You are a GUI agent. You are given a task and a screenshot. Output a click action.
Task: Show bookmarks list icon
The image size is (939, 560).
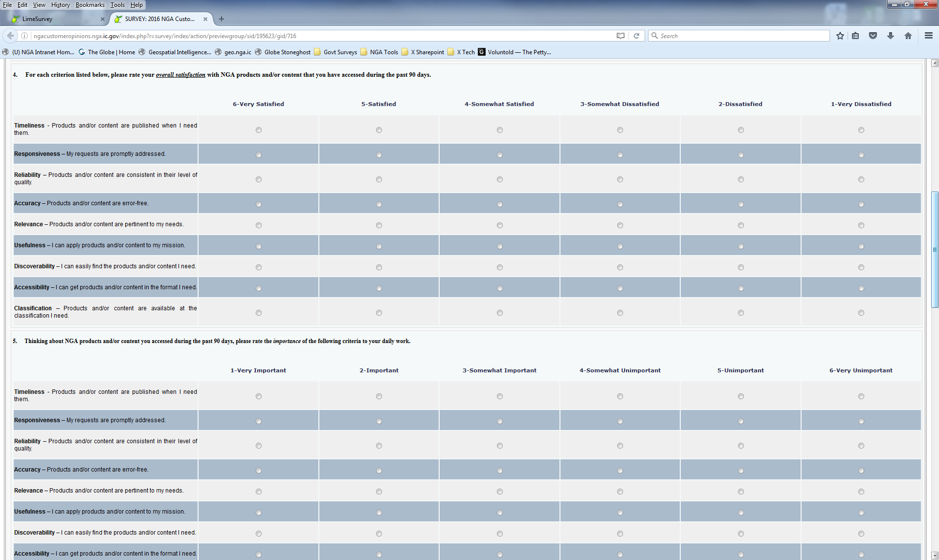(x=855, y=36)
